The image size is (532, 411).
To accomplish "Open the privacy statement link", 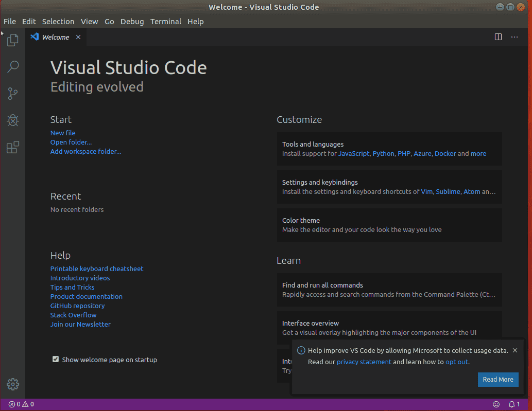I will [364, 362].
